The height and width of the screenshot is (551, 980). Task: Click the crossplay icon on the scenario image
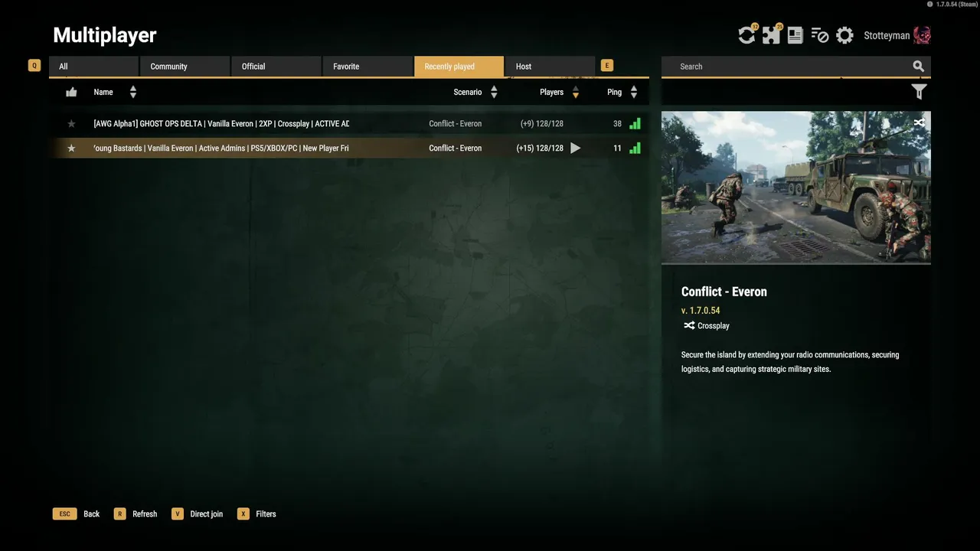tap(920, 122)
